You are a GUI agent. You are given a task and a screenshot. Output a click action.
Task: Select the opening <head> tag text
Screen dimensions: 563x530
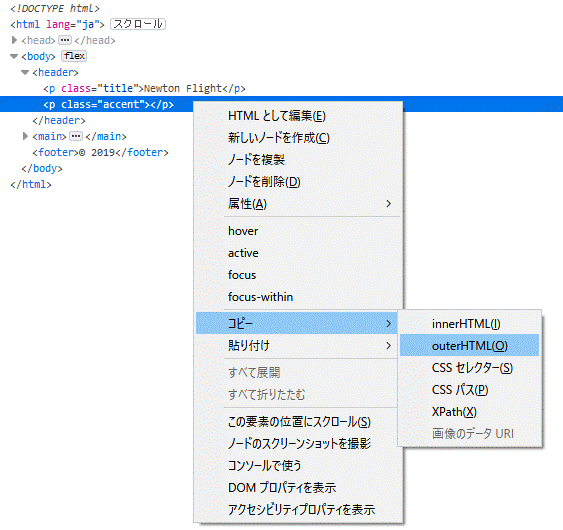pyautogui.click(x=38, y=40)
